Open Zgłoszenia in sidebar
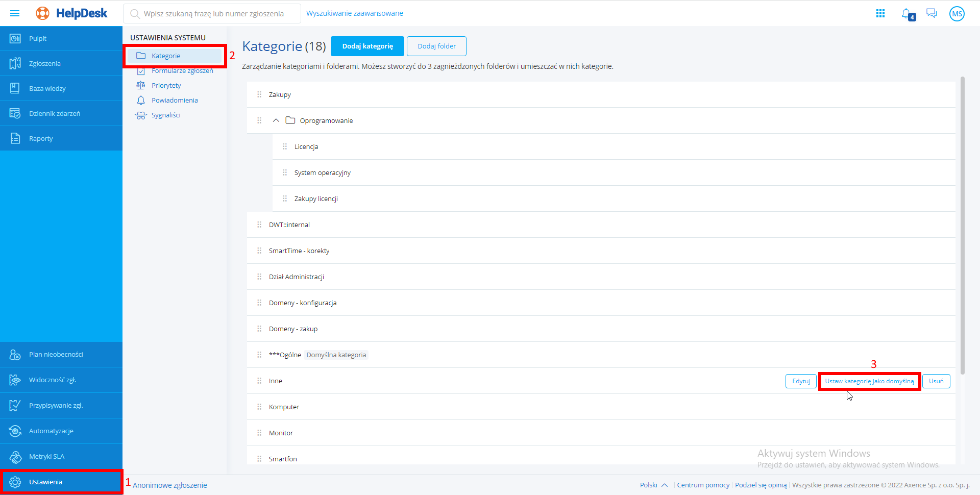The width and height of the screenshot is (980, 495). tap(61, 63)
